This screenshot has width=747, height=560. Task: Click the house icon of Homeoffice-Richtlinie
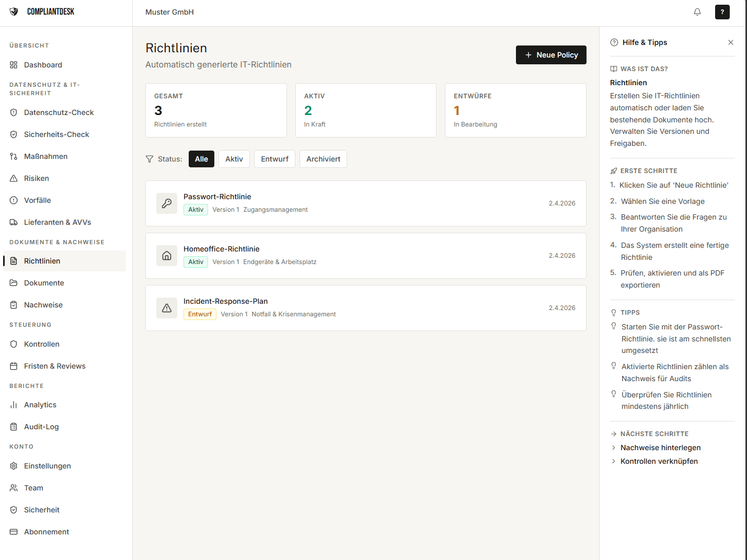click(x=167, y=256)
